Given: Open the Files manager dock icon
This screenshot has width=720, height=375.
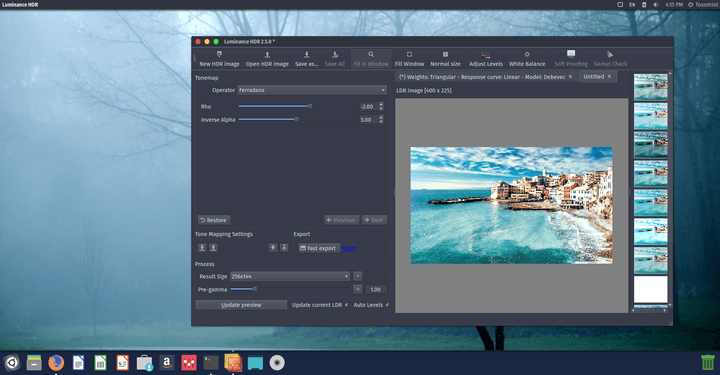Looking at the screenshot, I should [34, 363].
